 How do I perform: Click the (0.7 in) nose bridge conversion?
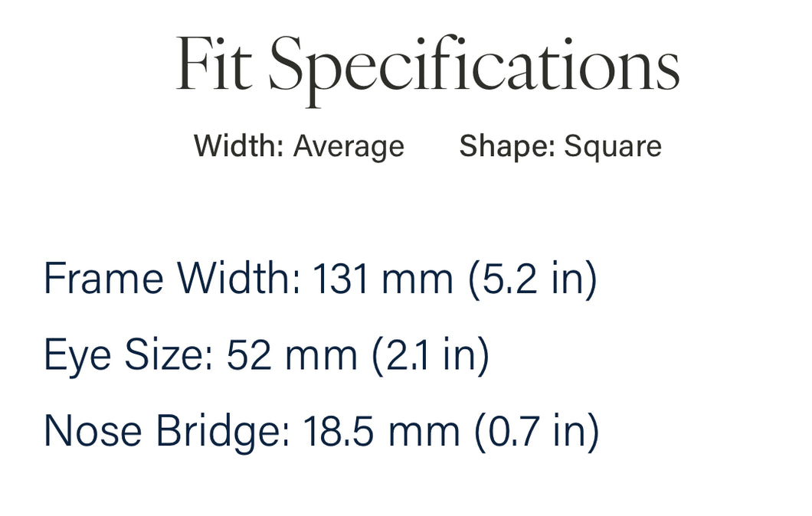pyautogui.click(x=536, y=432)
